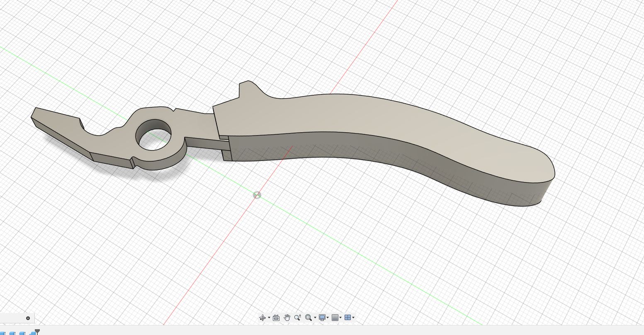Click the timeline end marker
The image size is (644, 335).
pyautogui.click(x=37, y=332)
